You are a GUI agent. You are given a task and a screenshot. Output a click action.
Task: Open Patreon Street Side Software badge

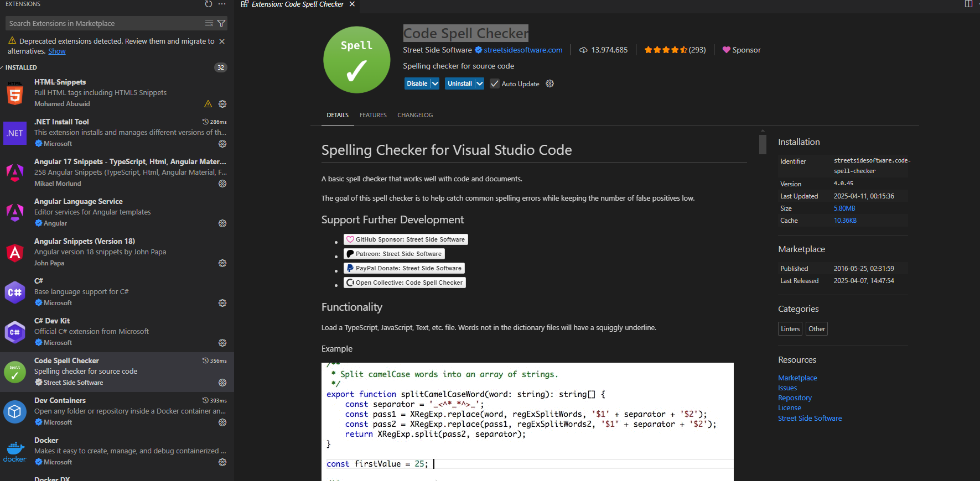click(394, 254)
